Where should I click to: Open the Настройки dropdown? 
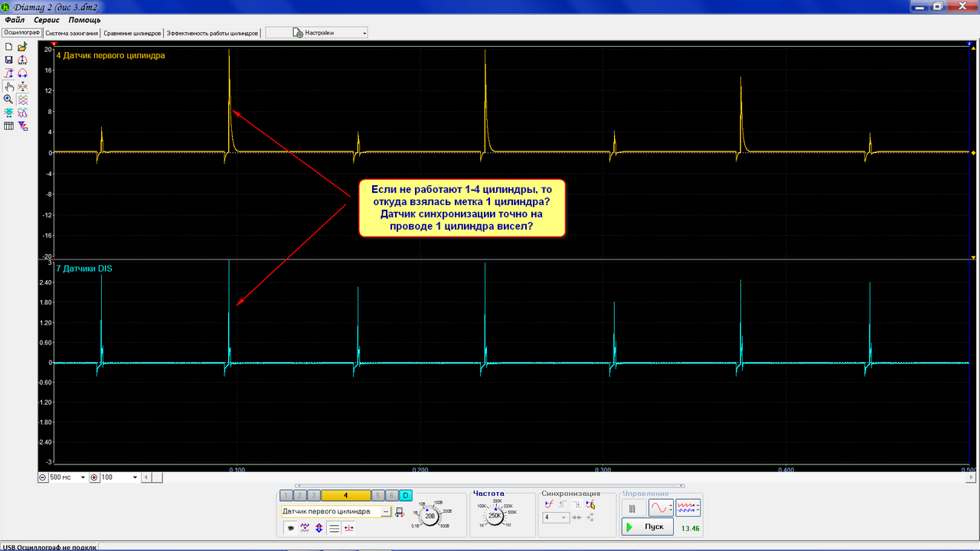pyautogui.click(x=316, y=33)
